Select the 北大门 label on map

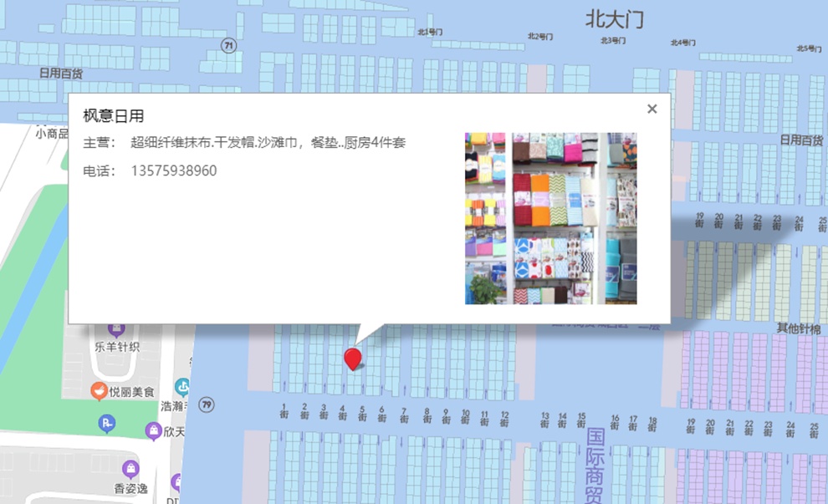coord(615,19)
